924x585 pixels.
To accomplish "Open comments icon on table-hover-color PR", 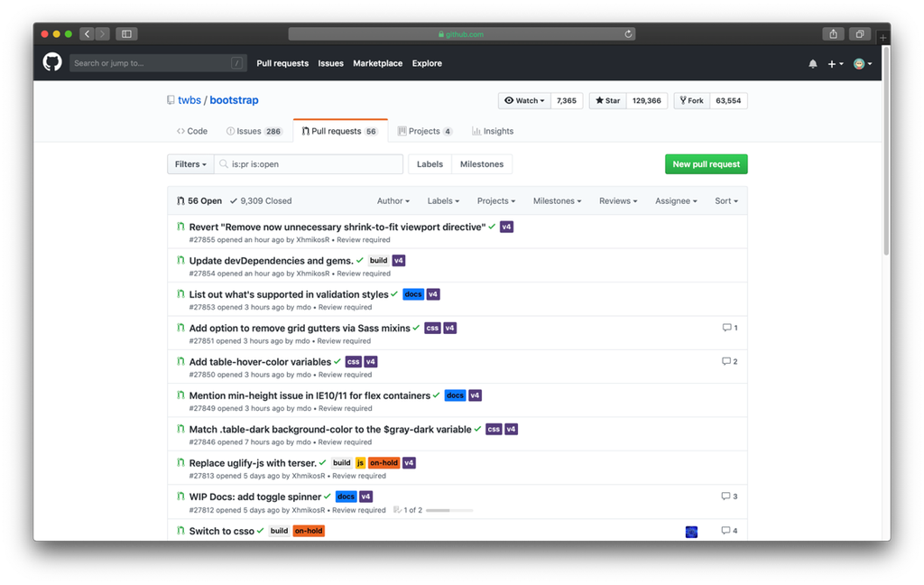I will (729, 361).
